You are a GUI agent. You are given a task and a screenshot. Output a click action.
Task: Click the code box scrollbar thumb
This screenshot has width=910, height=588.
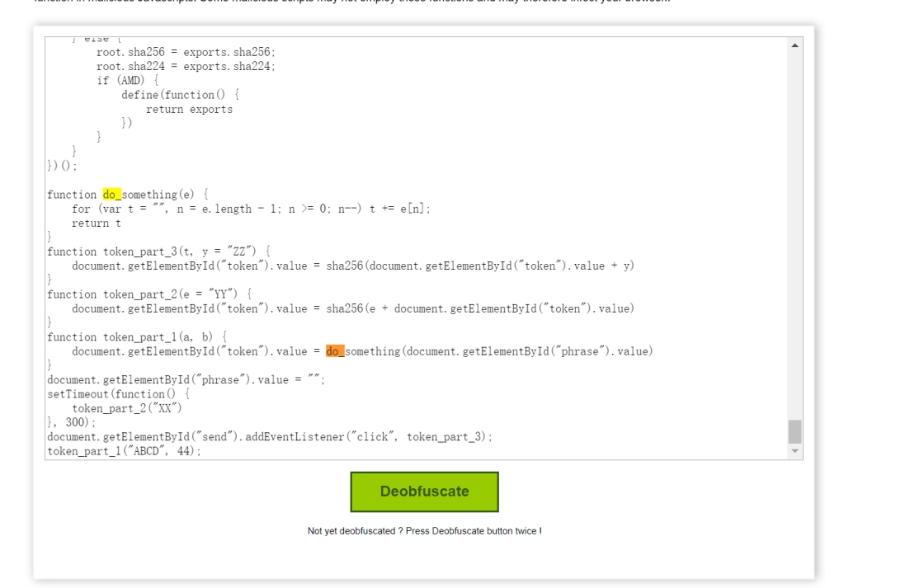[x=794, y=431]
